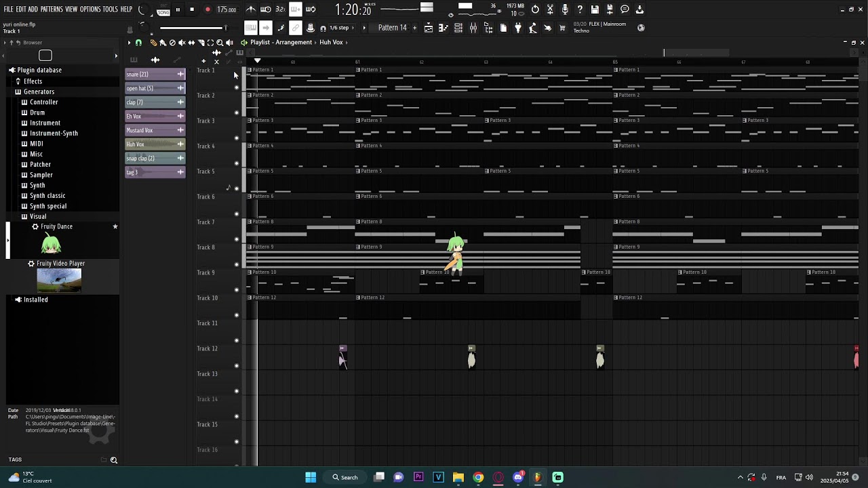Screen dimensions: 868x488
Task: Select the Mute tool in playlist toolbar
Action: click(182, 43)
